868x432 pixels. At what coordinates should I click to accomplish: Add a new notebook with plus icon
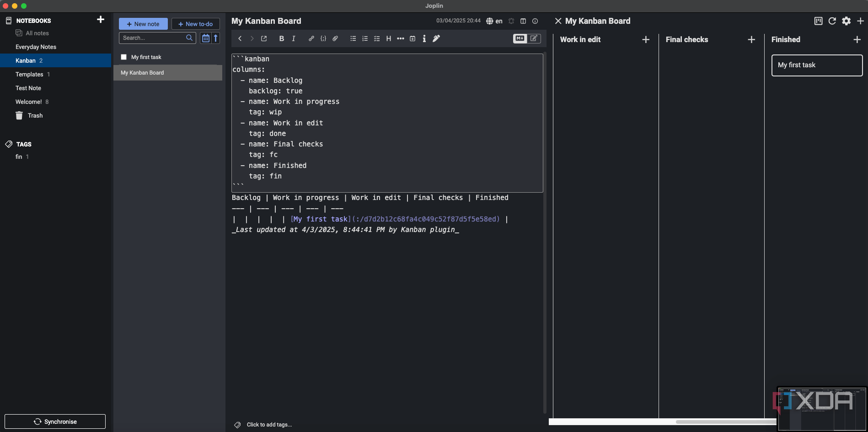coord(101,20)
